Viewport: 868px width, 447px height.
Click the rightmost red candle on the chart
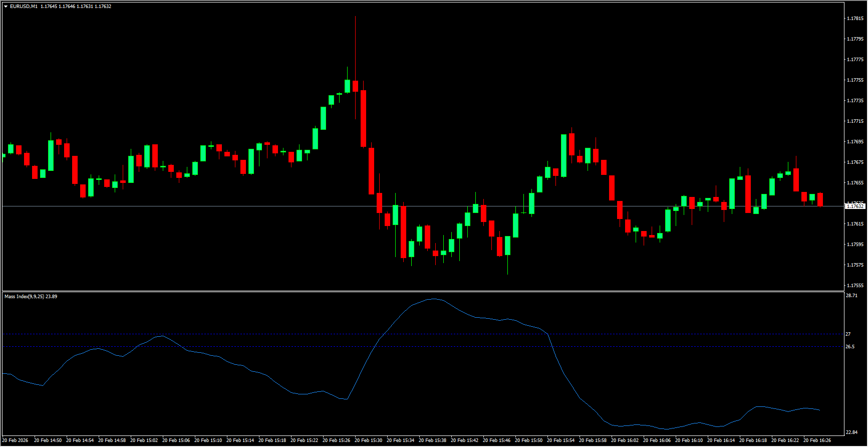click(x=820, y=199)
